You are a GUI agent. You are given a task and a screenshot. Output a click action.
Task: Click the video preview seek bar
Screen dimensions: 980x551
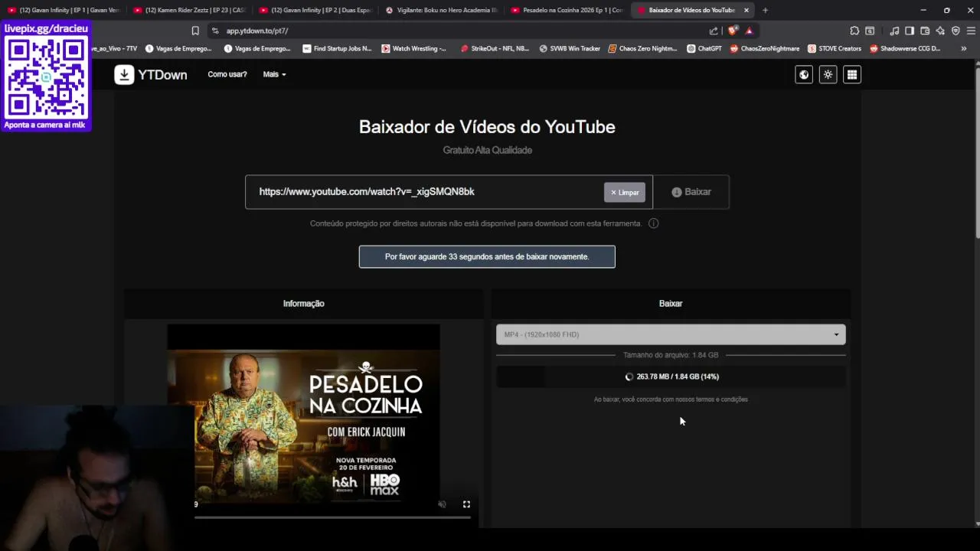[332, 518]
